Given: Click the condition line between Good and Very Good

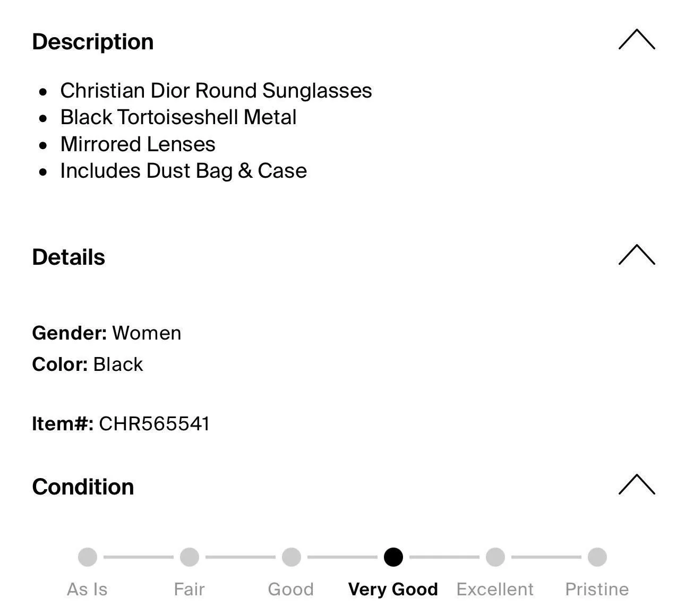Looking at the screenshot, I should click(343, 557).
